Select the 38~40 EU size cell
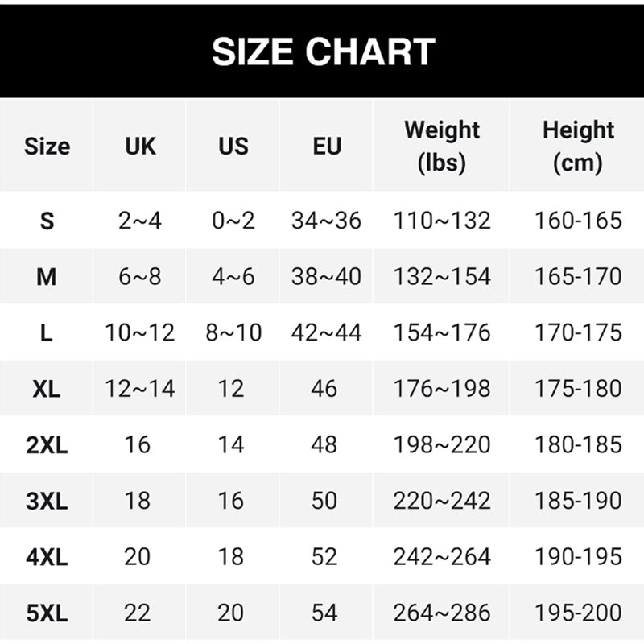Screen dimensions: 644x644 326,277
